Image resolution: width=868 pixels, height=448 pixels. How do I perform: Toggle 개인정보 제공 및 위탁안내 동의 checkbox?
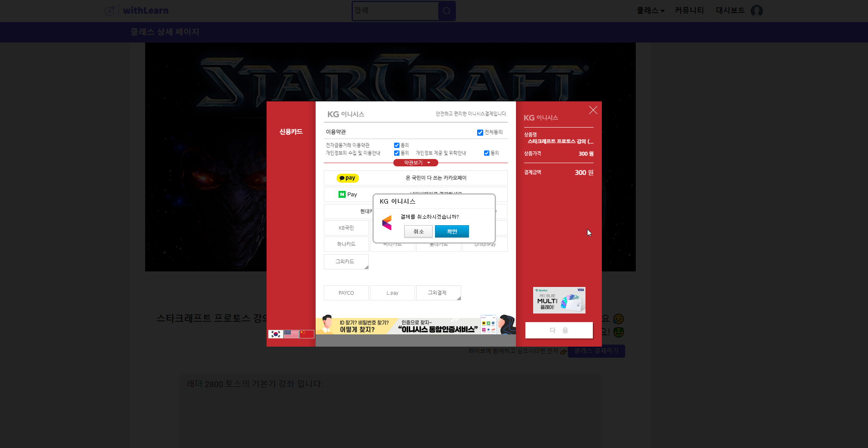(487, 153)
